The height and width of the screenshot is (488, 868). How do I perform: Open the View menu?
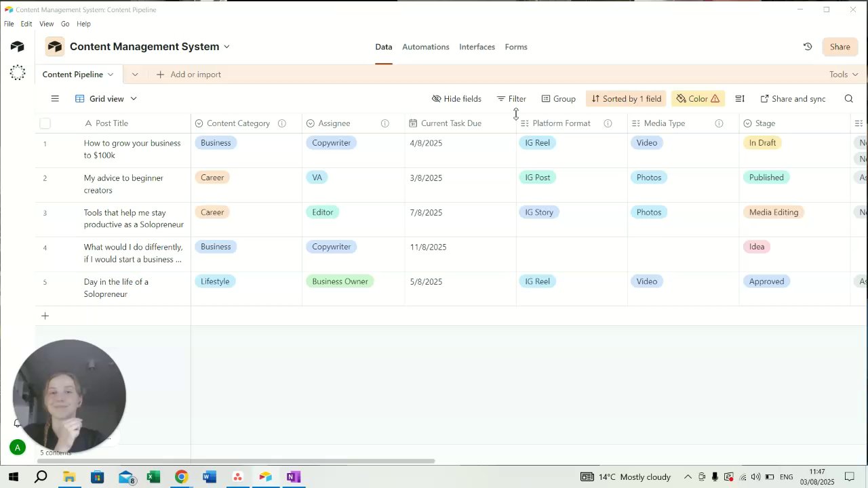[x=46, y=24]
